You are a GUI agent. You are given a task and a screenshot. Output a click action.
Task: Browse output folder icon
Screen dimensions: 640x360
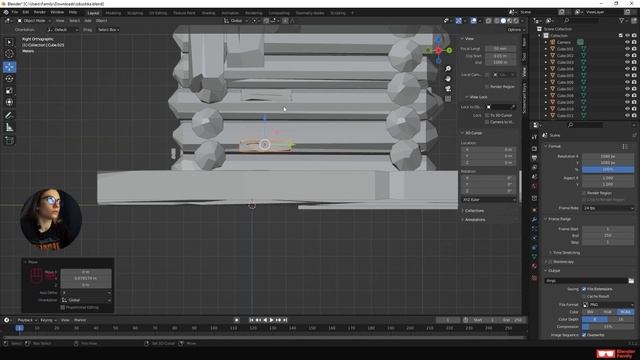pos(631,281)
